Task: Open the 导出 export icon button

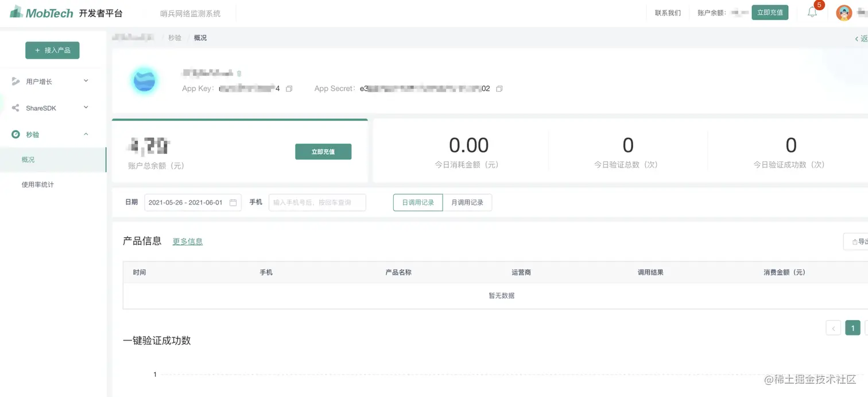Action: 855,241
